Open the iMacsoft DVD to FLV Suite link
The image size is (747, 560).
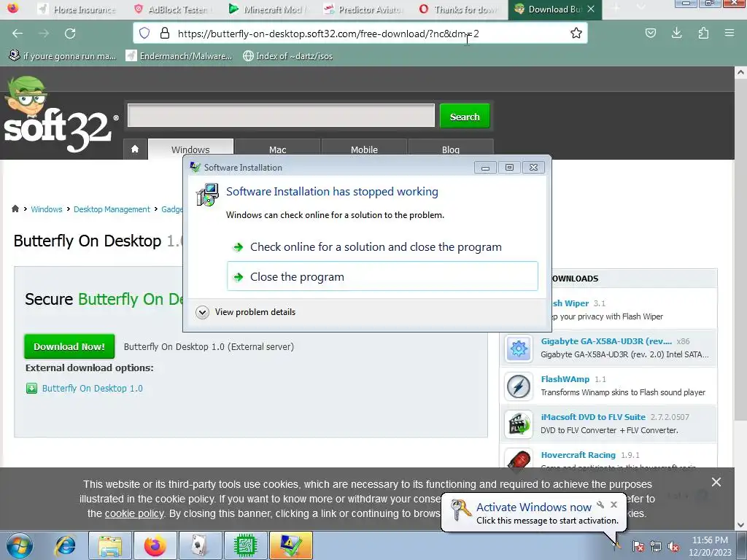tap(593, 416)
